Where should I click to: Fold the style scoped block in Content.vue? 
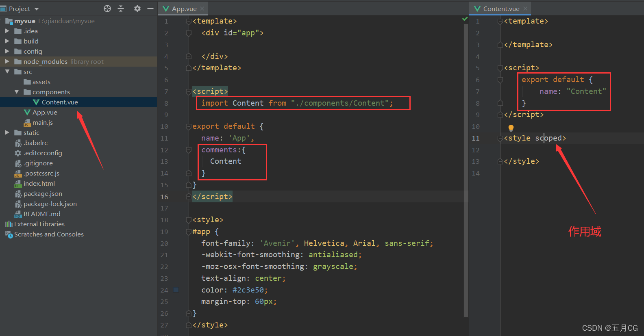point(500,138)
